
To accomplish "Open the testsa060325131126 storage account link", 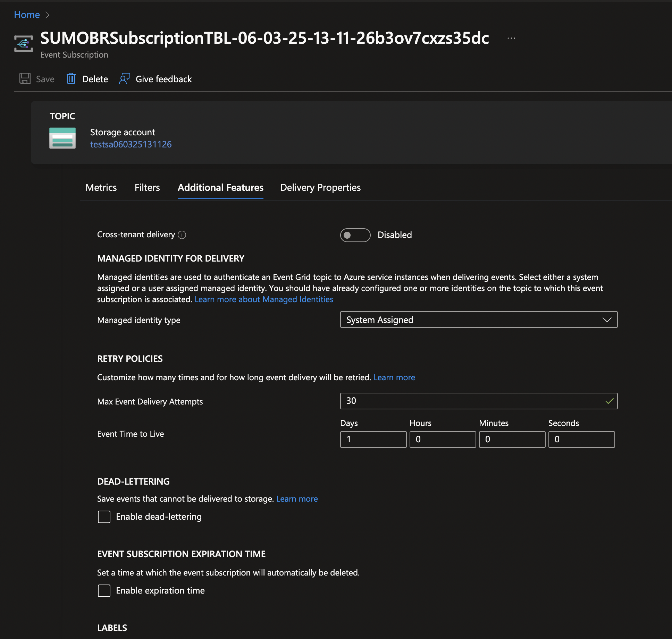I will [x=131, y=144].
